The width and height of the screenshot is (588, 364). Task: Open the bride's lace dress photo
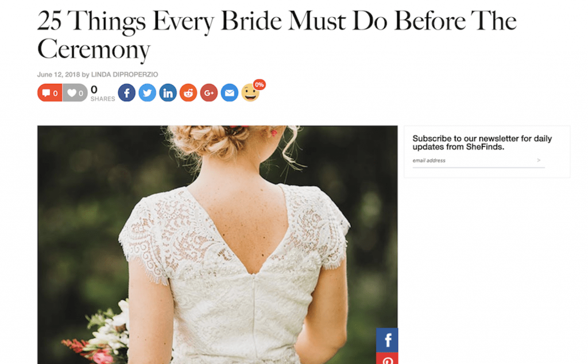(218, 245)
